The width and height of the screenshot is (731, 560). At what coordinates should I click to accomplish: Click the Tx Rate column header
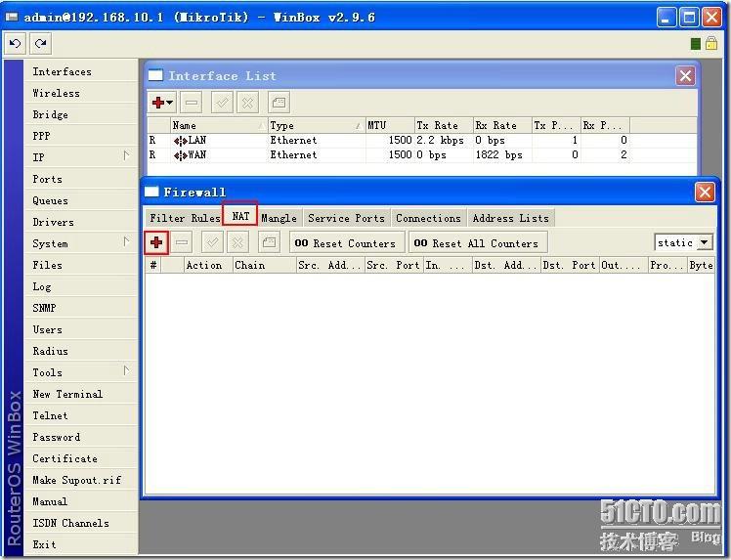click(x=444, y=125)
